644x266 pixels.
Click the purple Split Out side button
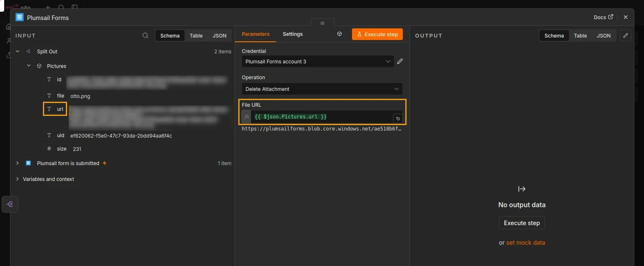coord(10,204)
